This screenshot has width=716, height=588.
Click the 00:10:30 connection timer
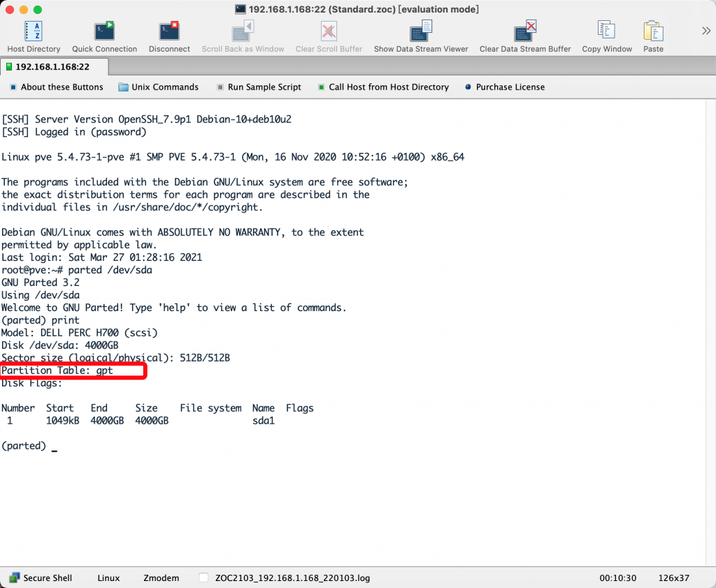click(618, 578)
